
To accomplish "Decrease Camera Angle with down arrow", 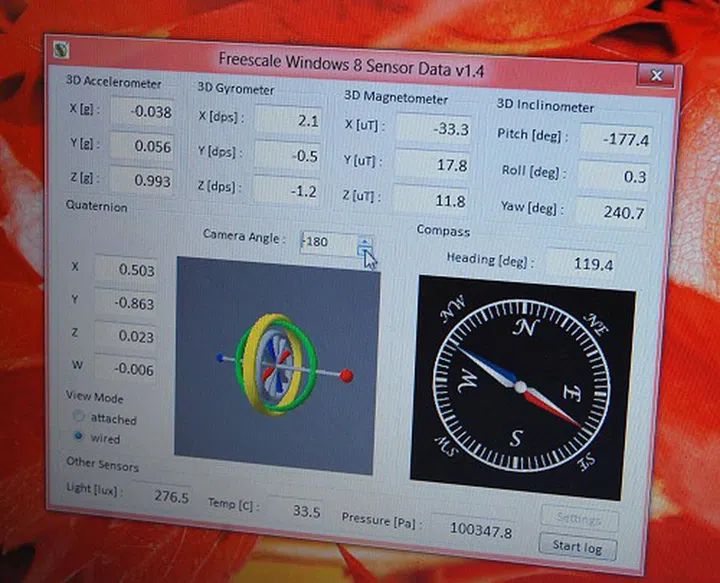I will (x=365, y=251).
